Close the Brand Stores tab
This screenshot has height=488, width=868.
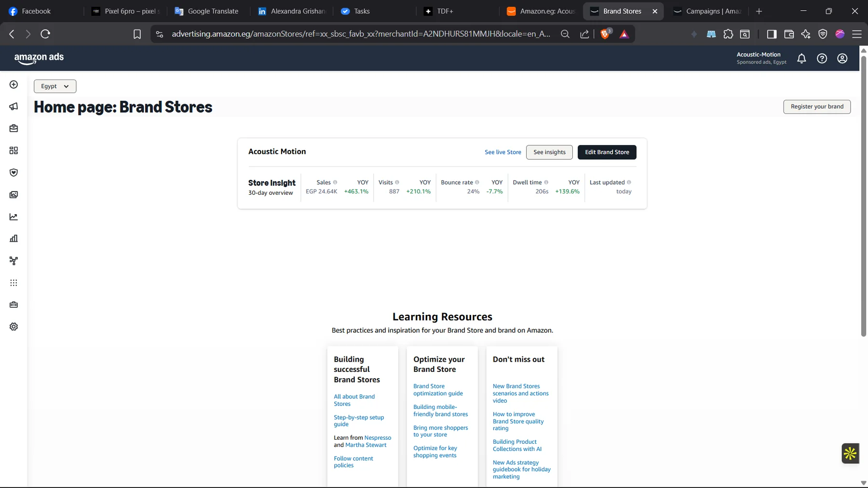(655, 11)
